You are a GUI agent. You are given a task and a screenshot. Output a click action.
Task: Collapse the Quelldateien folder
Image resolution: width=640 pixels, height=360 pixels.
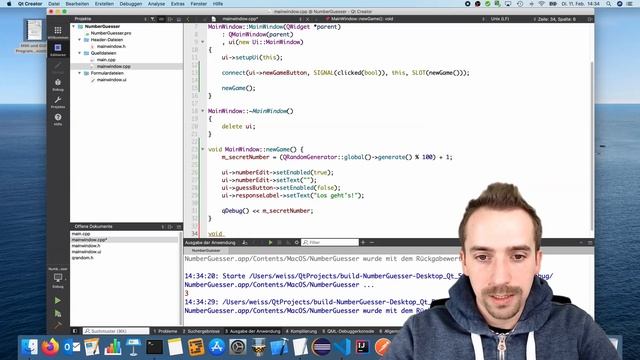tap(80, 53)
